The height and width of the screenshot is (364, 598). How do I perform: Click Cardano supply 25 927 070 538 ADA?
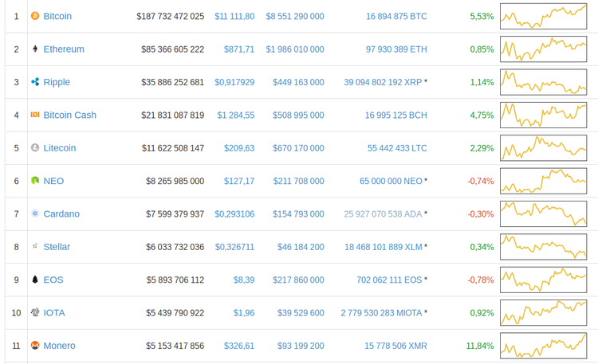[x=383, y=213]
